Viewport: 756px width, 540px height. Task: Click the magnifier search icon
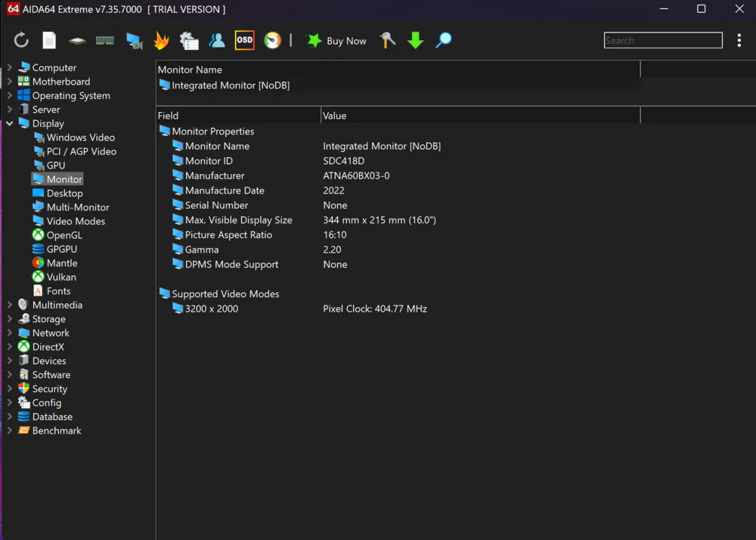coord(444,41)
